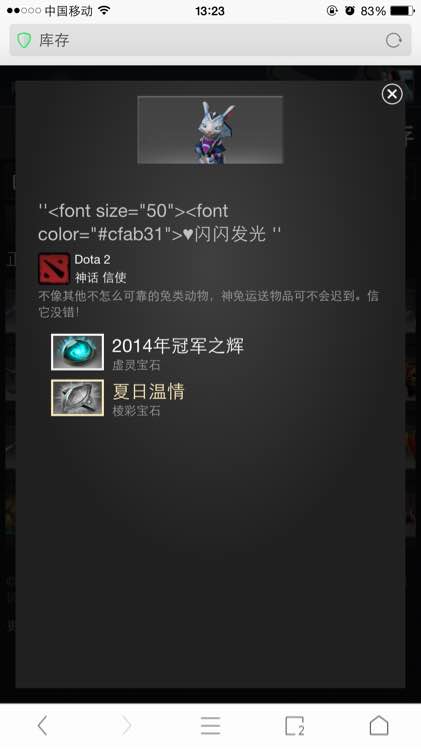Tap the green shield security icon
Image resolution: width=421 pixels, height=750 pixels.
[x=24, y=41]
